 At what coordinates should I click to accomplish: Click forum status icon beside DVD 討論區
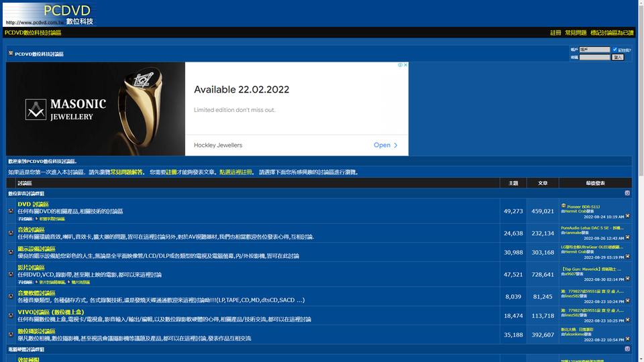coord(11,211)
